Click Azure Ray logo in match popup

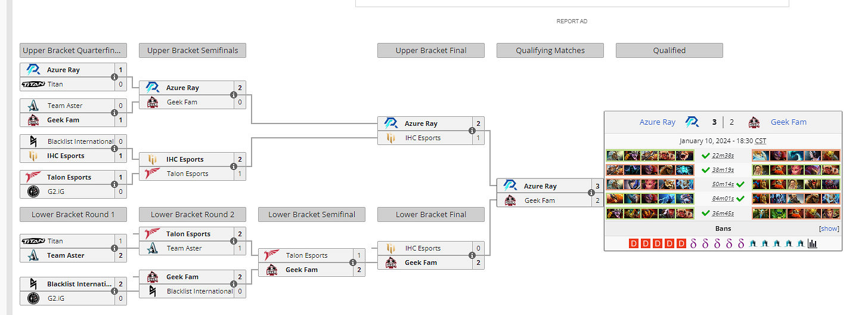pos(692,122)
